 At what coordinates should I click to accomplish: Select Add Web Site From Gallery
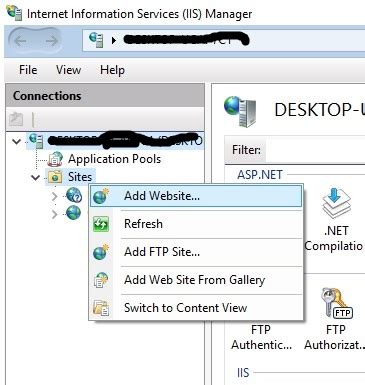[196, 280]
